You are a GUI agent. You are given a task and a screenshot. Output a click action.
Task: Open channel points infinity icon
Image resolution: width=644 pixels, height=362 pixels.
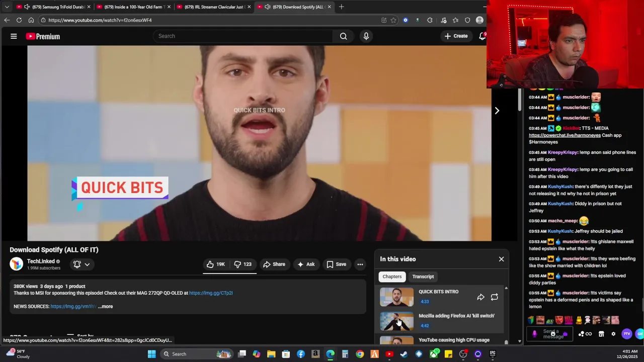pyautogui.click(x=588, y=334)
